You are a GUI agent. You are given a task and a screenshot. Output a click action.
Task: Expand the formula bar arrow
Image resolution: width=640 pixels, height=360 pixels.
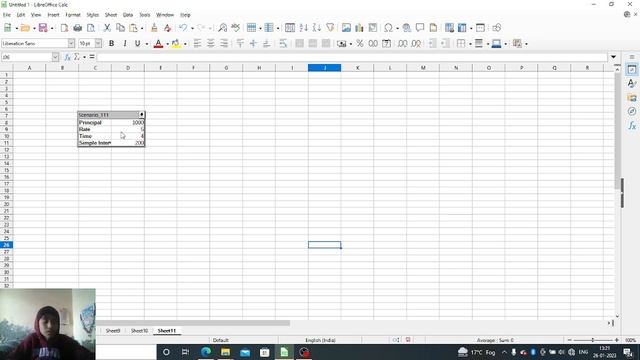(x=613, y=57)
